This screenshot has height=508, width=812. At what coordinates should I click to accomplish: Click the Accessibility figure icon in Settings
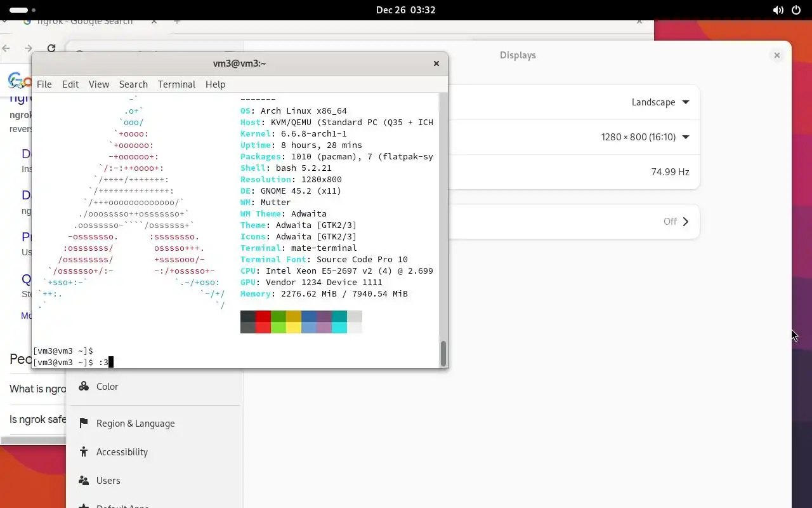(84, 451)
